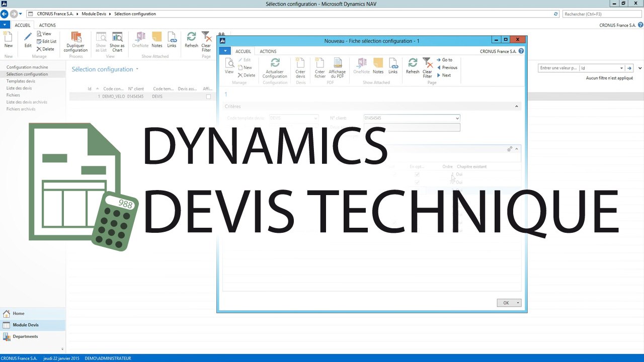Click Delete in the card window Manage group
Image resolution: width=644 pixels, height=362 pixels.
coord(247,75)
